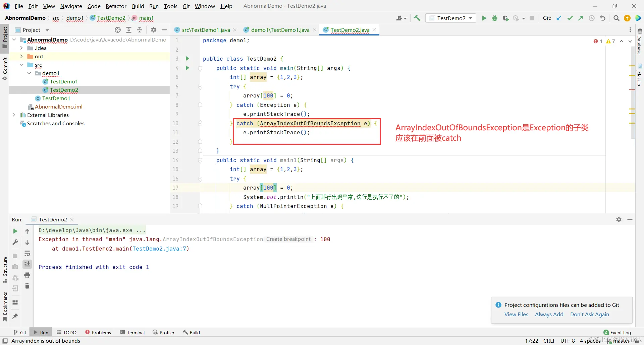644x345 pixels.
Task: Expand the out folder
Action: coord(21,57)
